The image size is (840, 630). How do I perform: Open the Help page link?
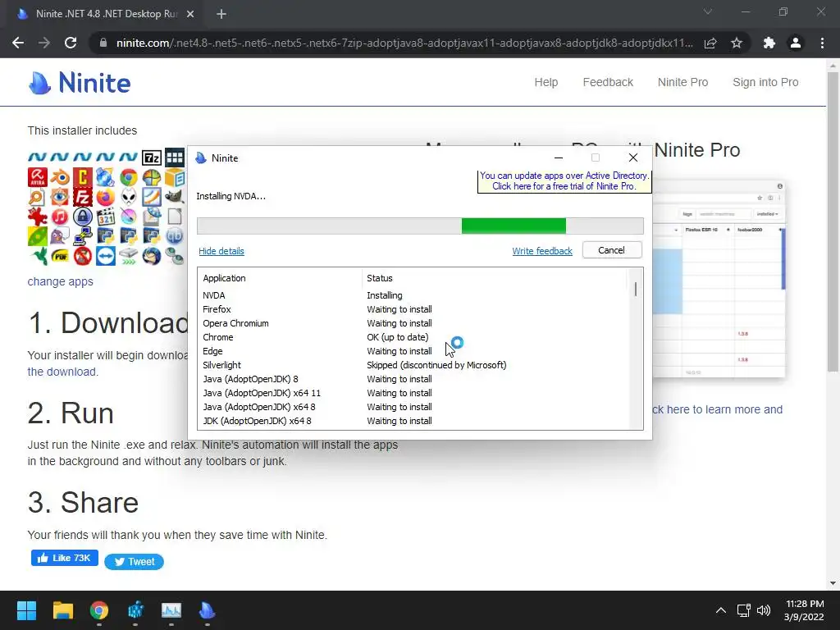[x=546, y=82]
